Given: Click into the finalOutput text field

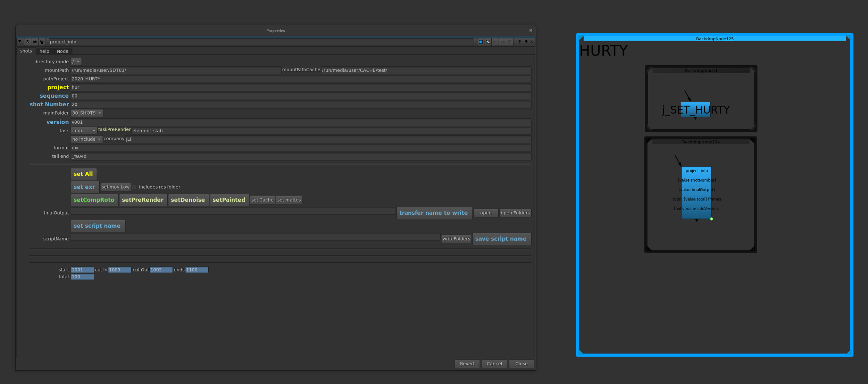Looking at the screenshot, I should tap(233, 212).
